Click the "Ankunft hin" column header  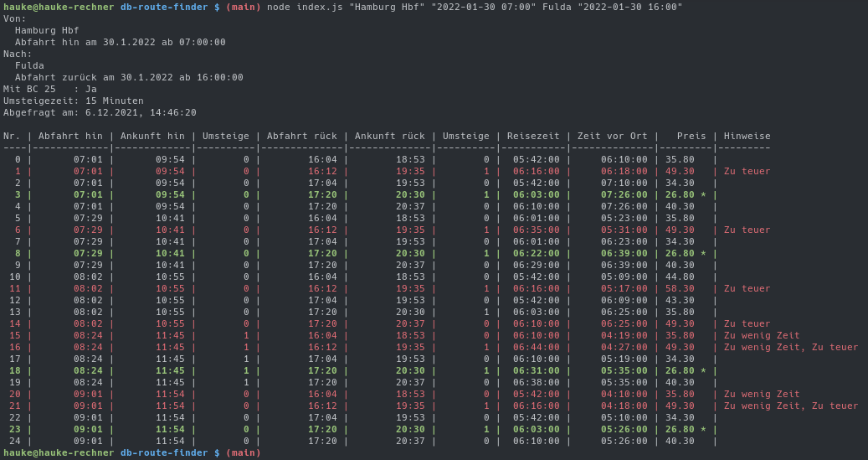152,136
